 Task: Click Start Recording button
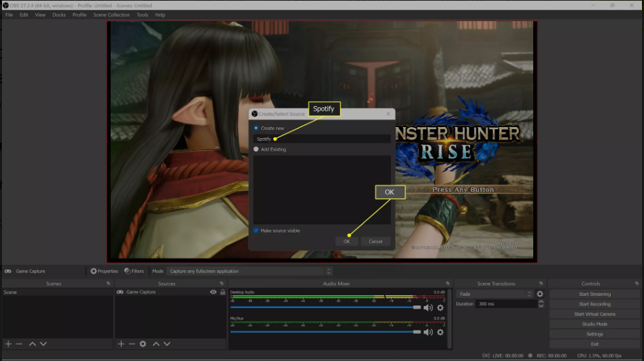pos(594,304)
